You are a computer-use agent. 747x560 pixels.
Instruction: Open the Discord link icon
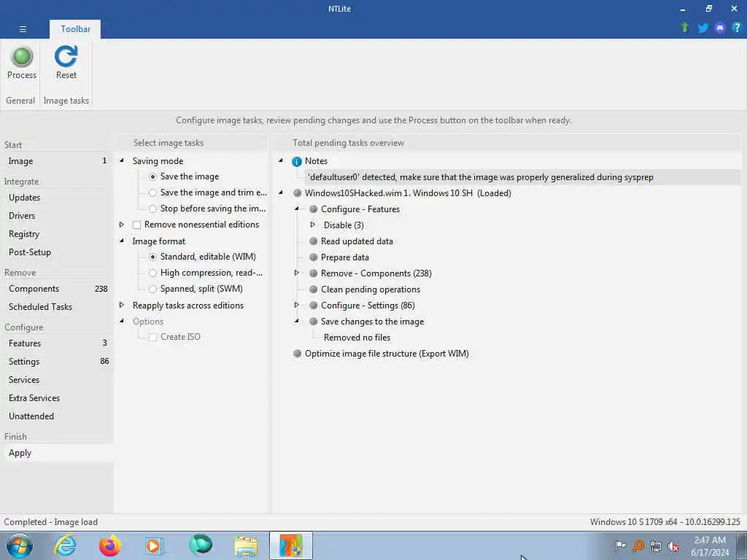tap(720, 28)
